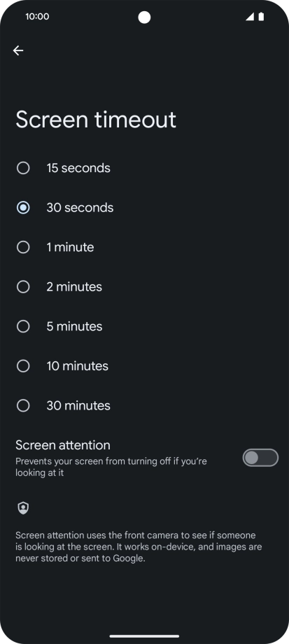
Task: Tap the "5 minutes" option label
Action: pos(74,326)
